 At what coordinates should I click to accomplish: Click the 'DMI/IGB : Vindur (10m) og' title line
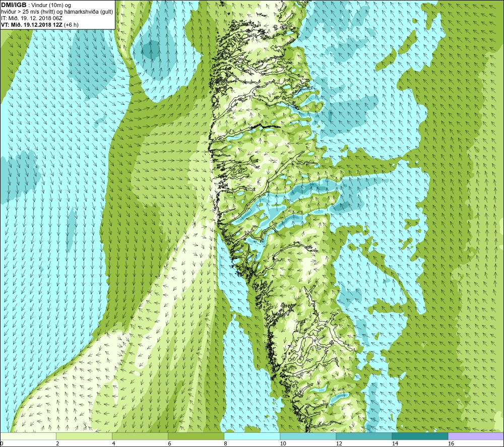coord(36,5)
